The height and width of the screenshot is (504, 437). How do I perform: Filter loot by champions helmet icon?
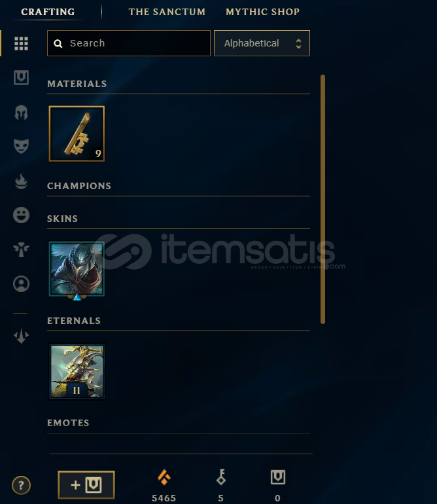pyautogui.click(x=21, y=113)
